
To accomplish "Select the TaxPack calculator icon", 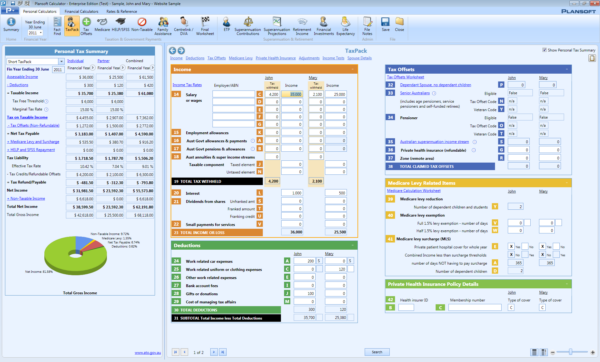I will pyautogui.click(x=72, y=25).
